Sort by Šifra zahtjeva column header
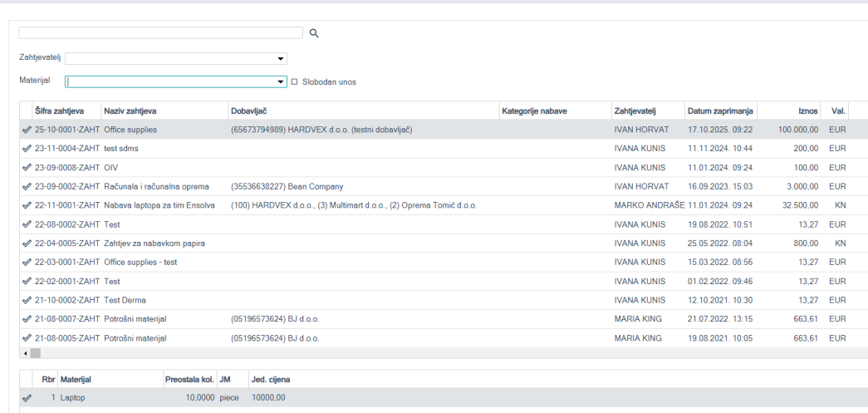868x413 pixels. tap(58, 111)
